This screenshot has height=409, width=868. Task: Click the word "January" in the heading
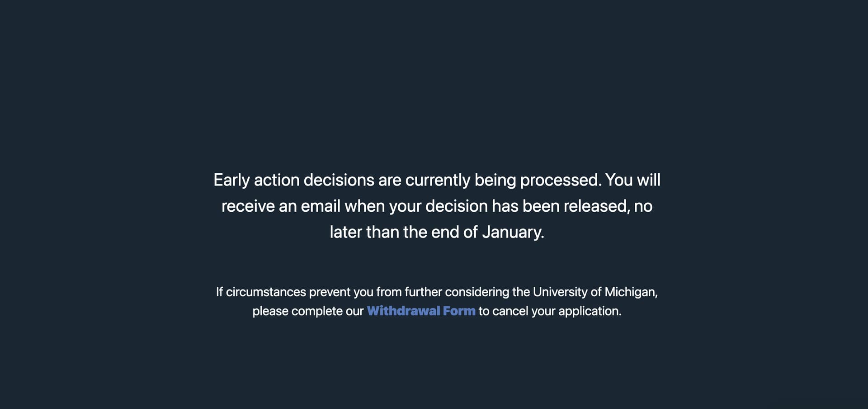coord(513,232)
